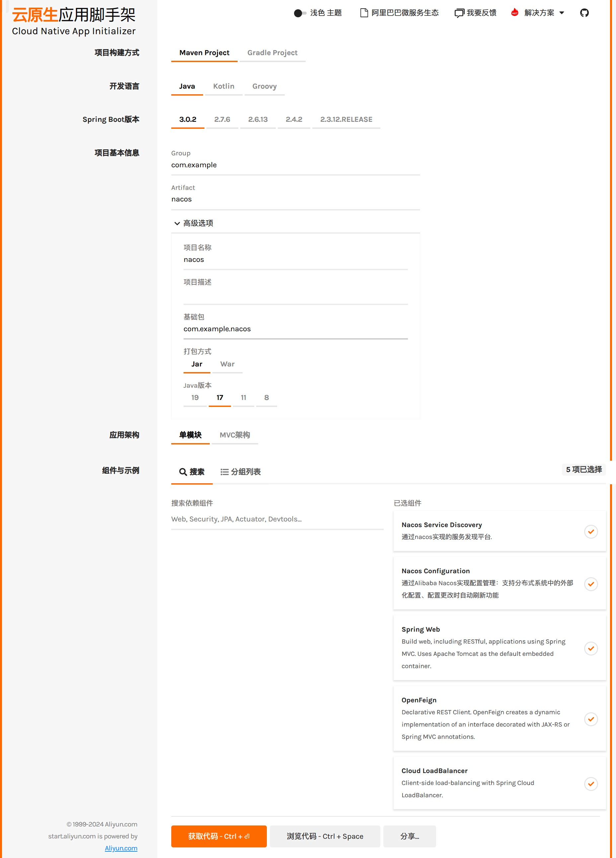Switch to the 分组列表 tab
Screen dimensions: 616x858
pyautogui.click(x=241, y=472)
